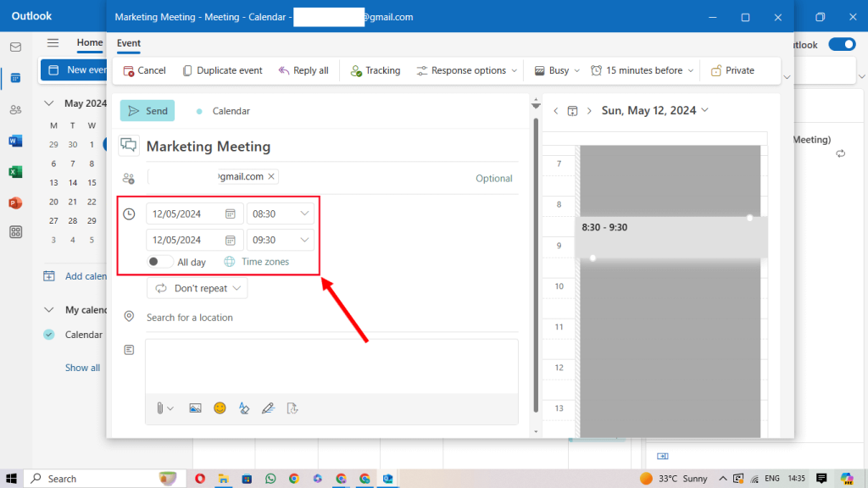Go to next day in scheduling pane
The image size is (868, 488).
[589, 111]
